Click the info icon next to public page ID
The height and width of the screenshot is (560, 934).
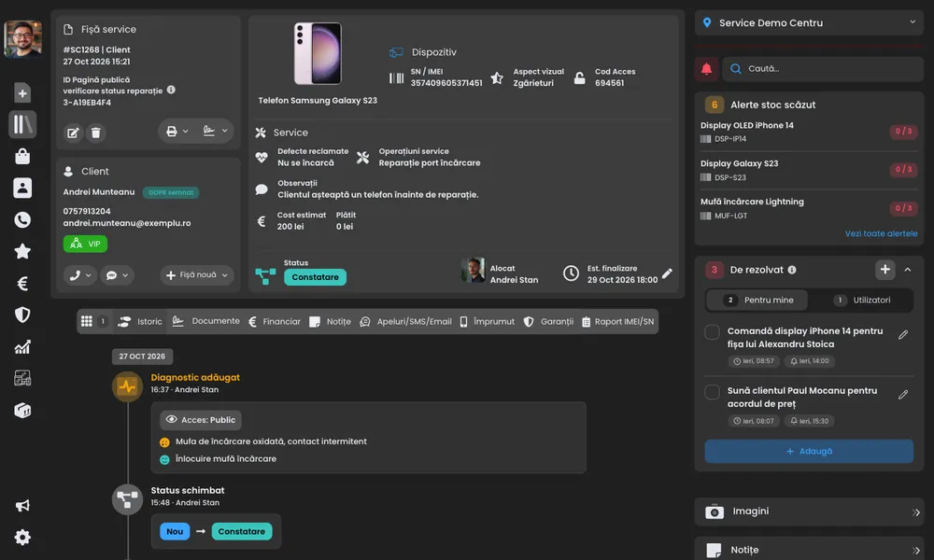(171, 90)
